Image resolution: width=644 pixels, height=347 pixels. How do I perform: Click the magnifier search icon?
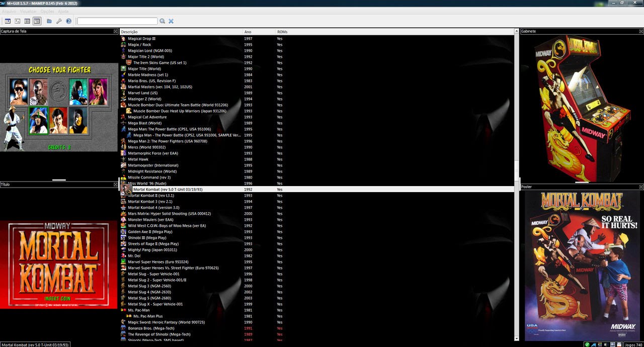(162, 21)
